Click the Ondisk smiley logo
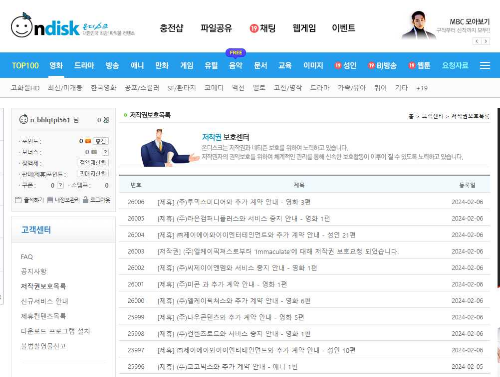 click(x=22, y=26)
